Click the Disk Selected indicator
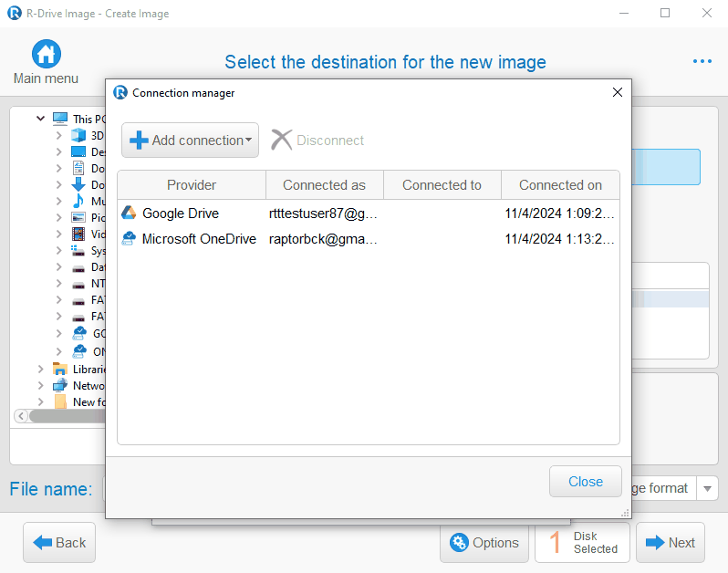Image resolution: width=728 pixels, height=573 pixels. [583, 542]
